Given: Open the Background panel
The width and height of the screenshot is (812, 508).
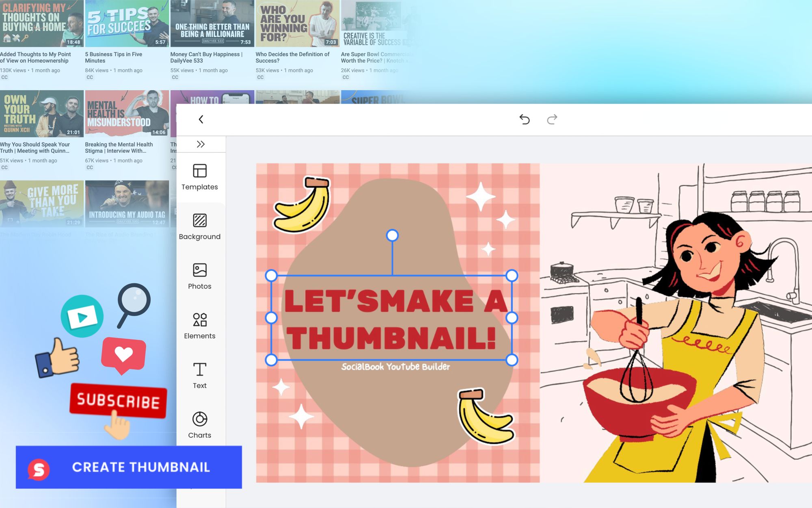Looking at the screenshot, I should pos(200,227).
